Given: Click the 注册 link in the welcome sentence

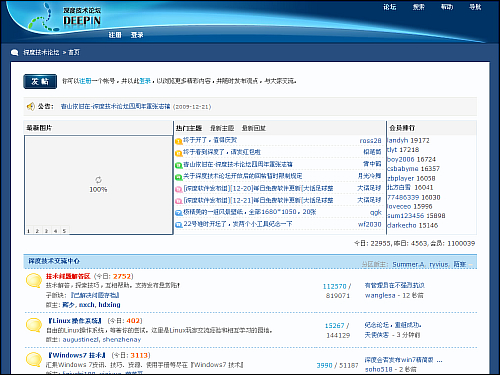Looking at the screenshot, I should [x=85, y=81].
